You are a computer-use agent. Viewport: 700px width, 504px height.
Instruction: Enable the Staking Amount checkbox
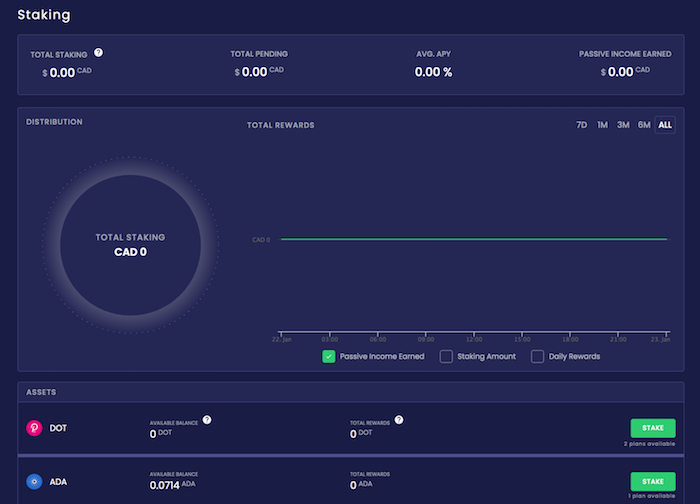pos(446,356)
